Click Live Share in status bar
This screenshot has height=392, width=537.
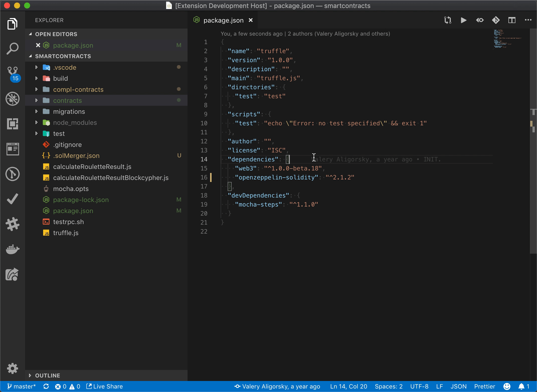click(105, 386)
